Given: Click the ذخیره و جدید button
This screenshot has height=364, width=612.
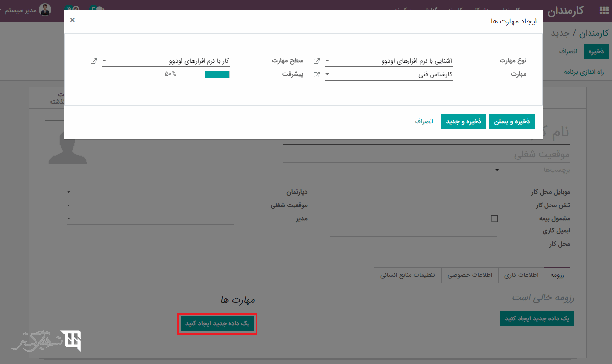Looking at the screenshot, I should (x=463, y=121).
